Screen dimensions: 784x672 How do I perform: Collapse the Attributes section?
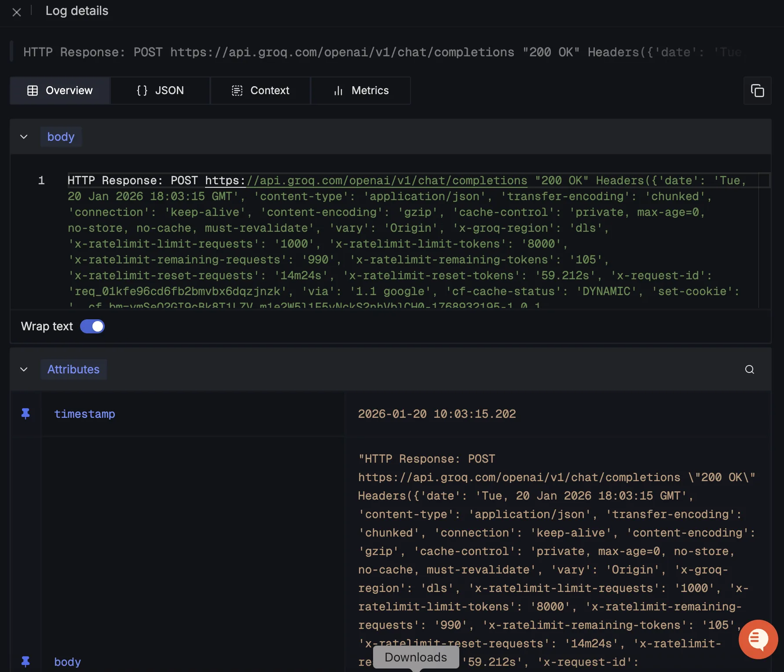pos(24,369)
